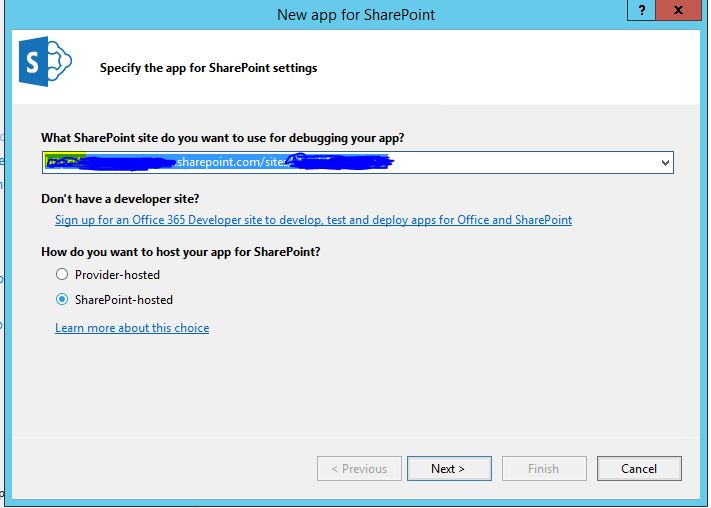Click 'What SharePoint site do you want' question

click(222, 138)
